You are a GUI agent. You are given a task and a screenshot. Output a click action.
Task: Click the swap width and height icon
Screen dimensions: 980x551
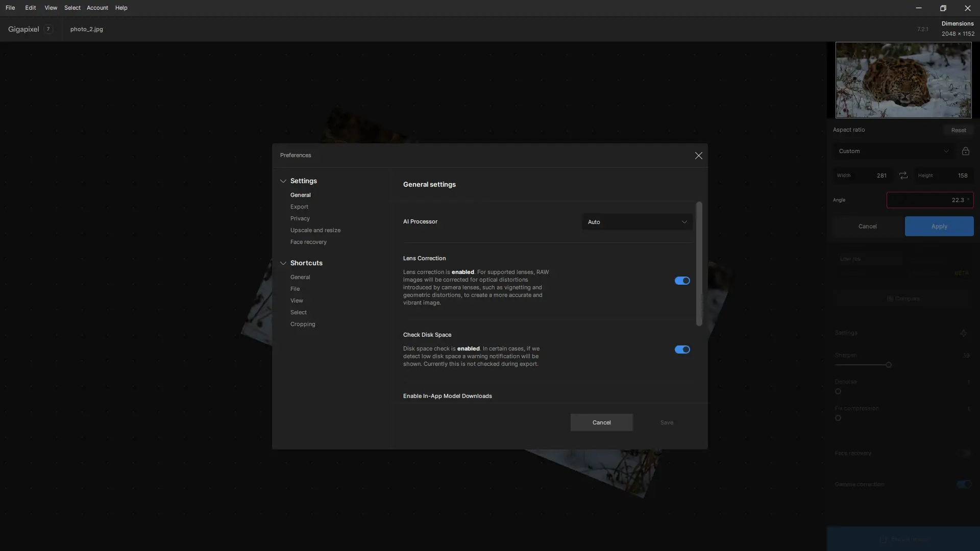click(903, 176)
